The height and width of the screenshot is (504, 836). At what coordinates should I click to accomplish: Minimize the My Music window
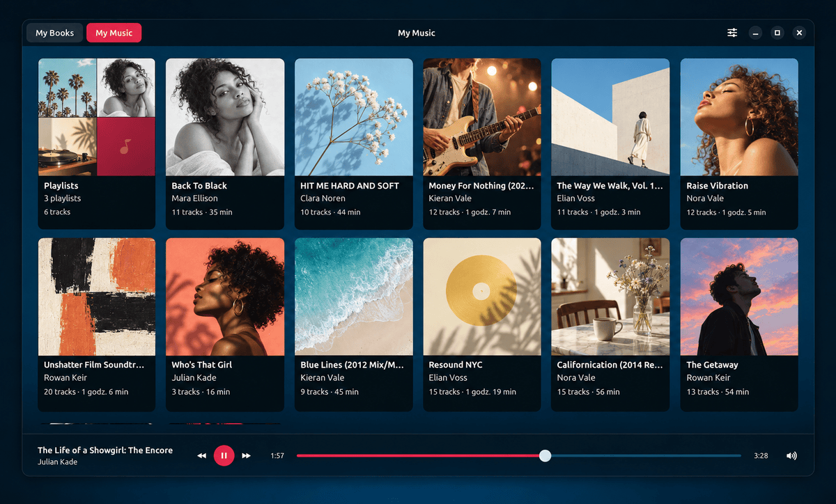(x=755, y=33)
